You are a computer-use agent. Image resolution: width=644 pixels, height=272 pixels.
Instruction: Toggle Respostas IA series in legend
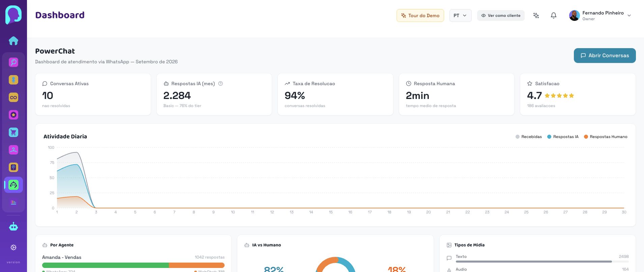tap(563, 137)
